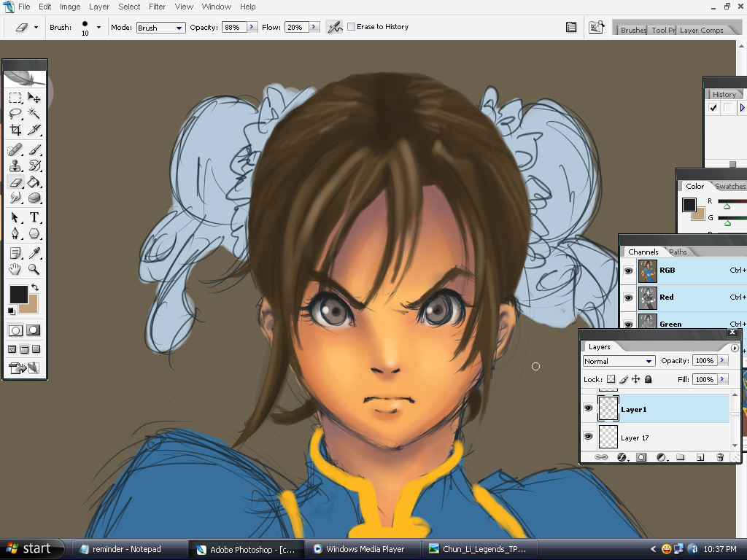Select the Sponge tool
This screenshot has width=747, height=560.
pyautogui.click(x=34, y=198)
